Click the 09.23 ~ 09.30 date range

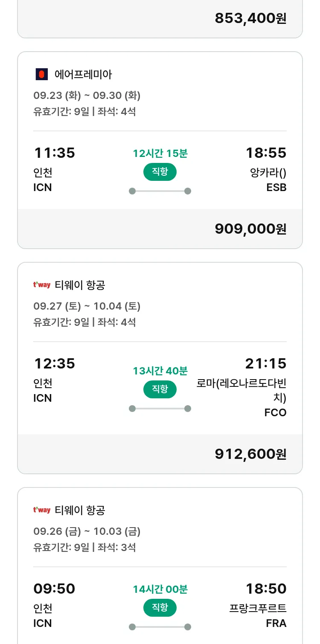click(x=87, y=96)
